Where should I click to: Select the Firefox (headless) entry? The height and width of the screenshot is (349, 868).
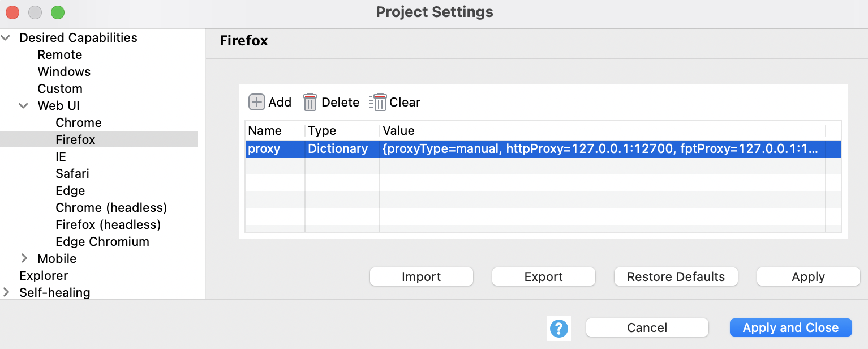tap(108, 224)
